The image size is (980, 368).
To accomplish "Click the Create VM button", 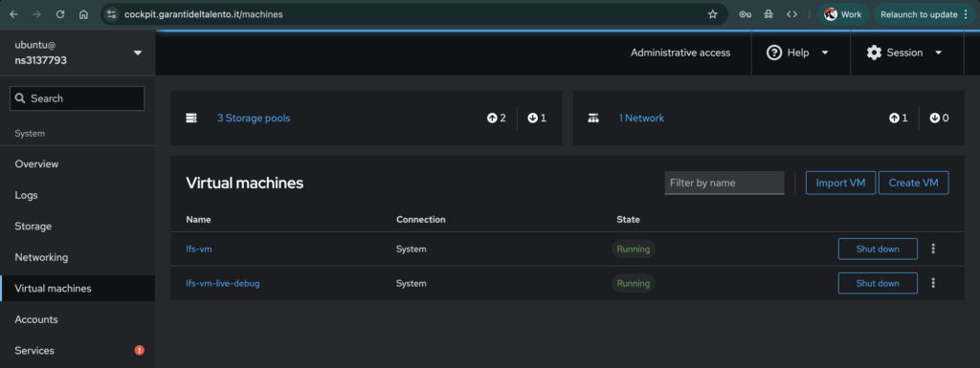I will click(914, 184).
